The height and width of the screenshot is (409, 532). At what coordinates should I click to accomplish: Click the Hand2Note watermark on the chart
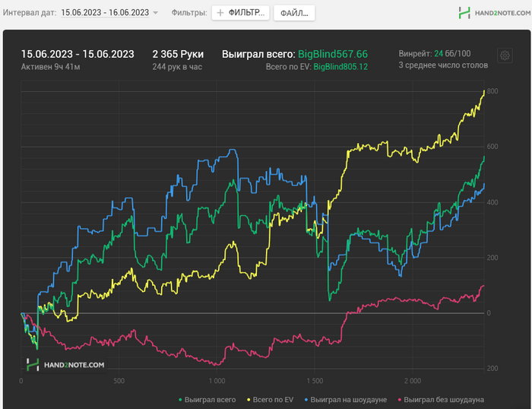click(x=66, y=366)
